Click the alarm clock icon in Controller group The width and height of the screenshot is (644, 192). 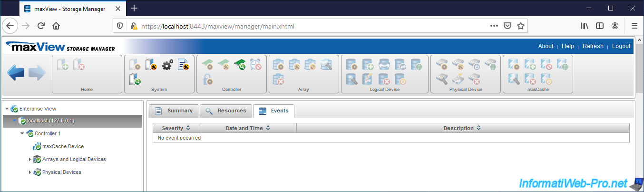click(255, 65)
